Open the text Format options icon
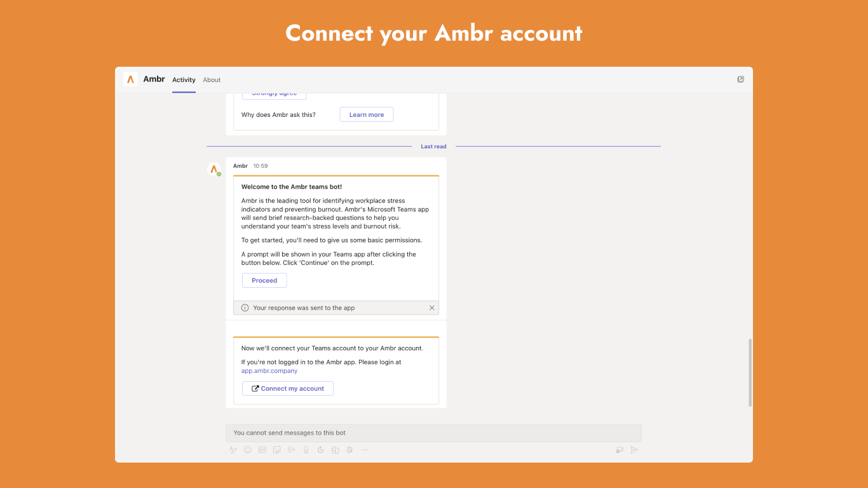 click(x=233, y=450)
